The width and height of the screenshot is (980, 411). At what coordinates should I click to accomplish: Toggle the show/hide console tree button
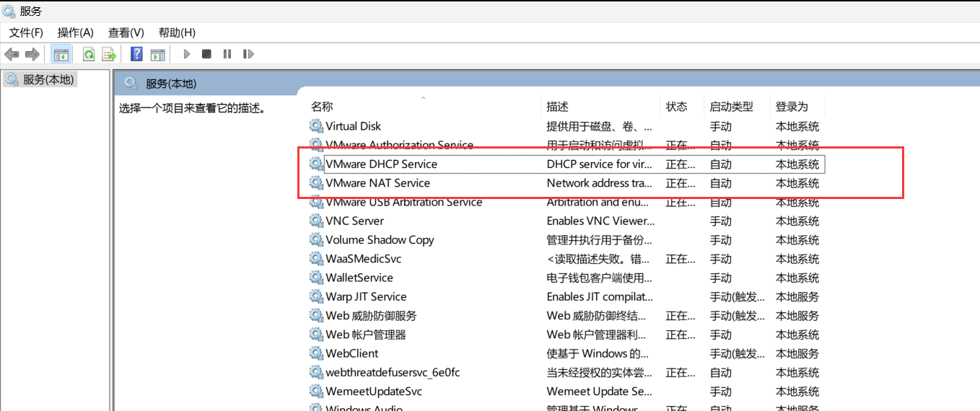(61, 54)
